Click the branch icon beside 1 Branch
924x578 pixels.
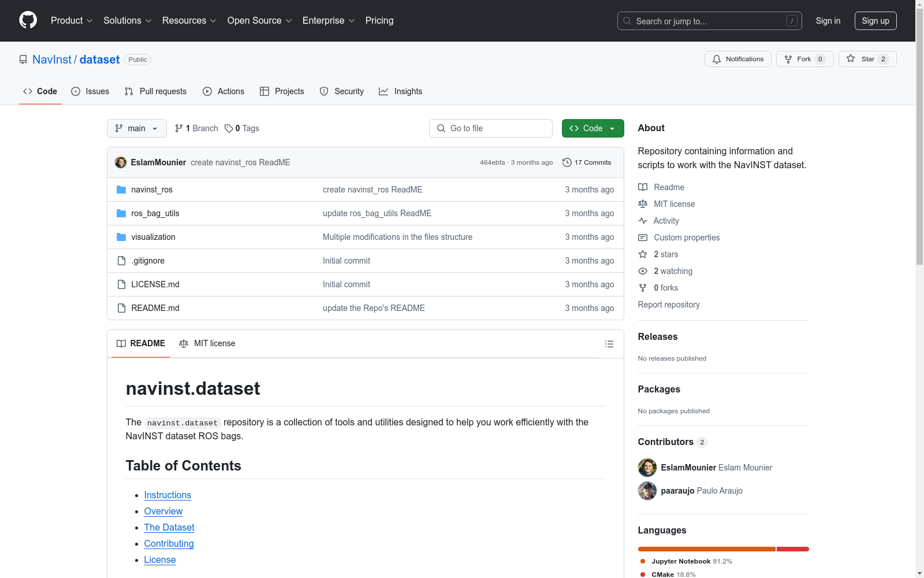click(x=179, y=128)
